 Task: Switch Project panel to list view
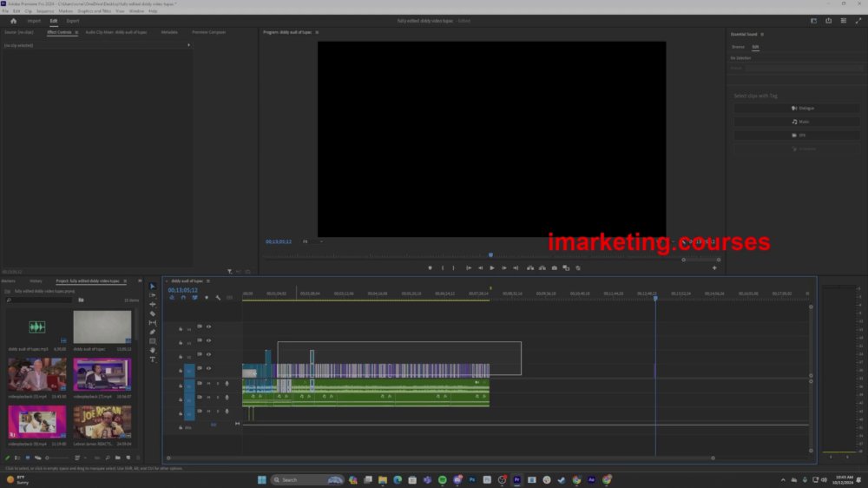pyautogui.click(x=17, y=458)
